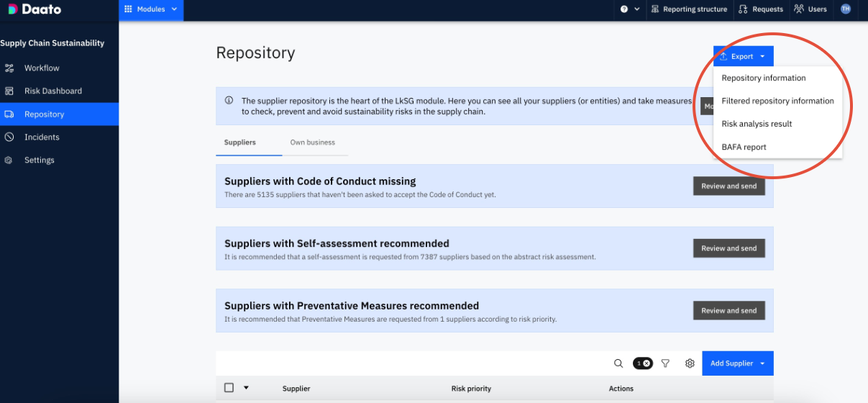Open Risk Dashboard in the sidebar
This screenshot has width=868, height=403.
click(52, 91)
